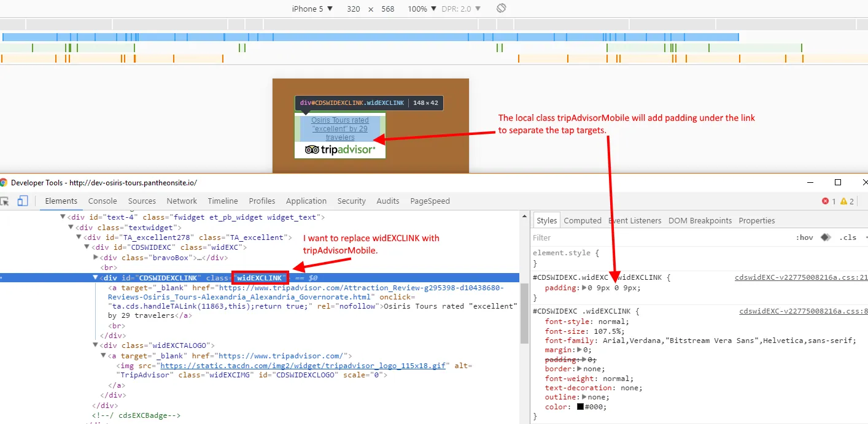Collapse the div class="textwidget" node

(x=71, y=227)
